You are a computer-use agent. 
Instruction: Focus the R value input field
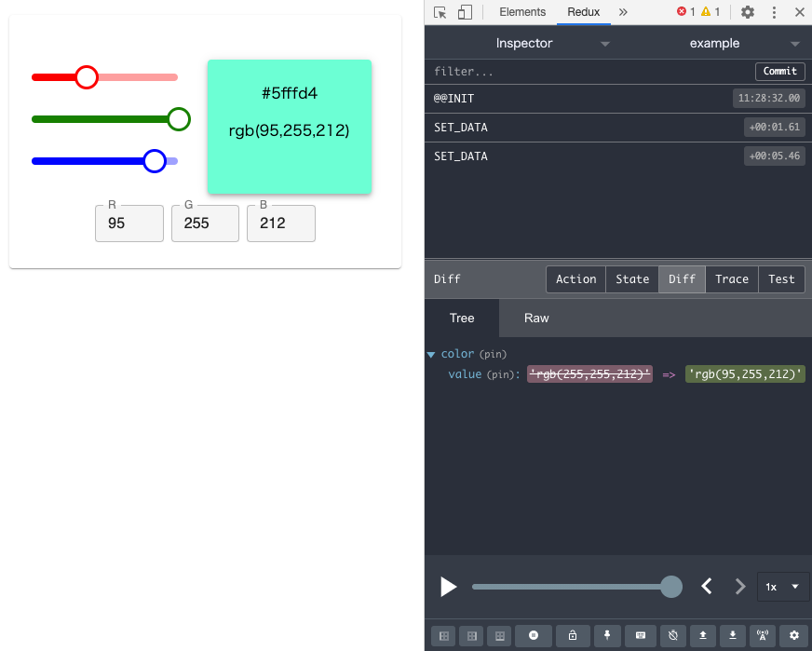pyautogui.click(x=129, y=224)
